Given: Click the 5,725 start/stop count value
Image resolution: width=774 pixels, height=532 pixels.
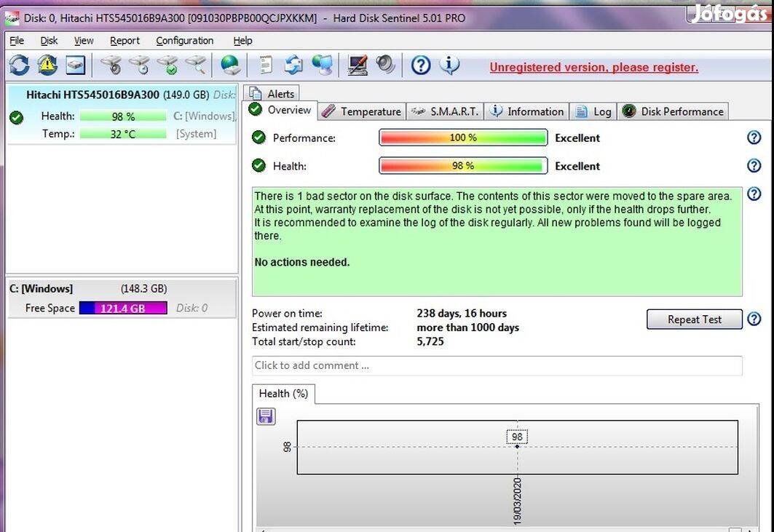Looking at the screenshot, I should tap(430, 341).
